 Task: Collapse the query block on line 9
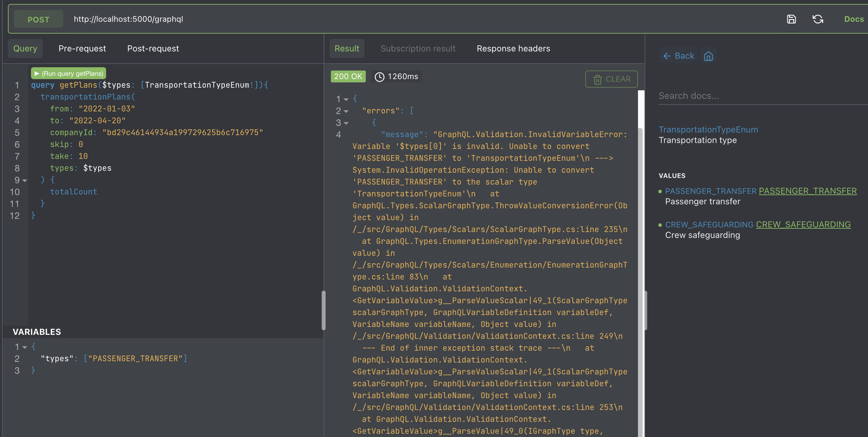pos(24,180)
